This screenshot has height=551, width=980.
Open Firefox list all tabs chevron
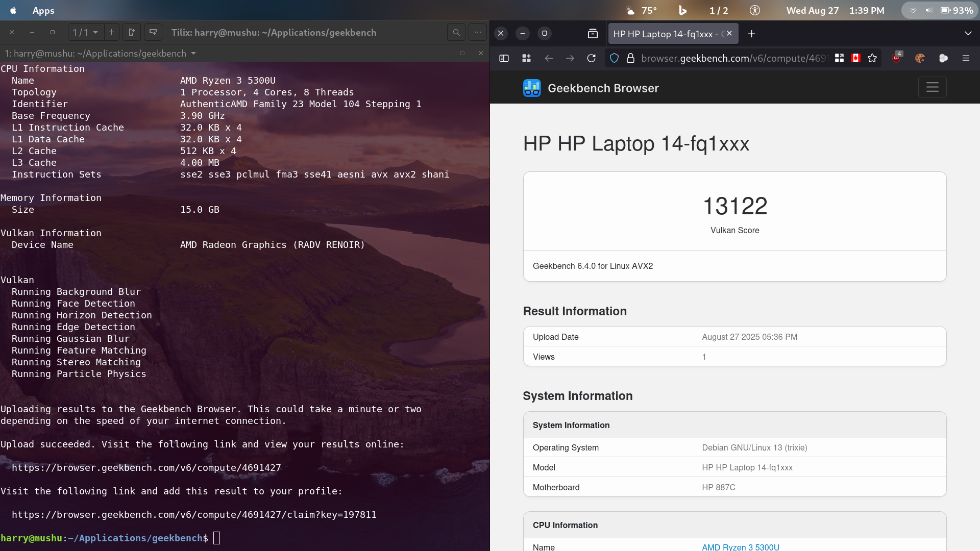pyautogui.click(x=968, y=34)
